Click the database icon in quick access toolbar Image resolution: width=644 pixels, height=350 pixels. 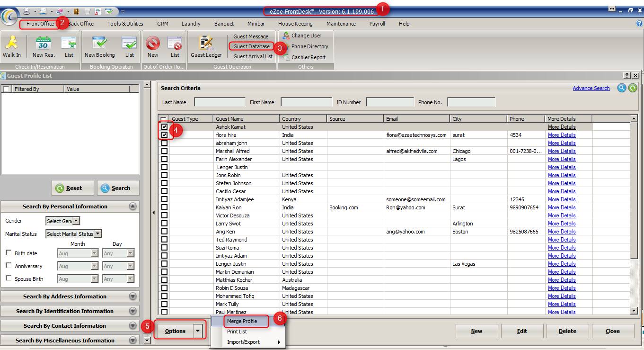tap(26, 11)
